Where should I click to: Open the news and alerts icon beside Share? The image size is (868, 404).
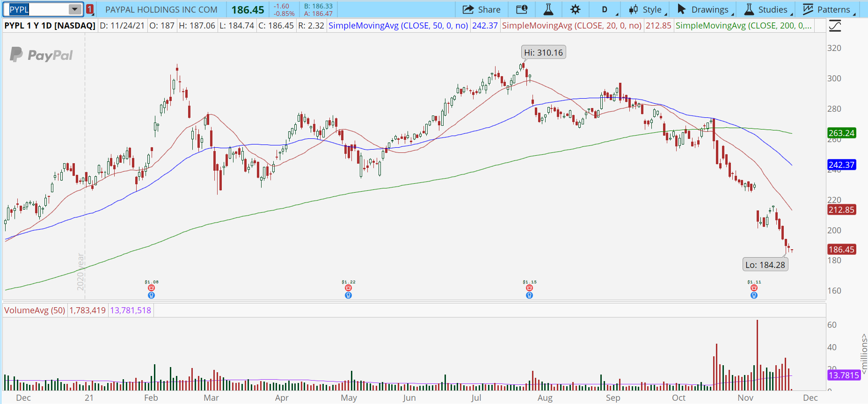(522, 9)
